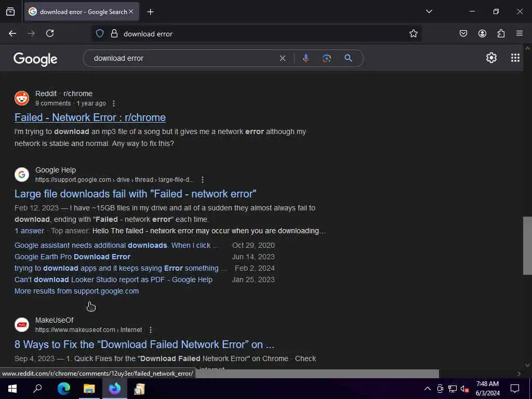Viewport: 532px width, 399px height.
Task: Open Firefox account icon
Action: 482,33
